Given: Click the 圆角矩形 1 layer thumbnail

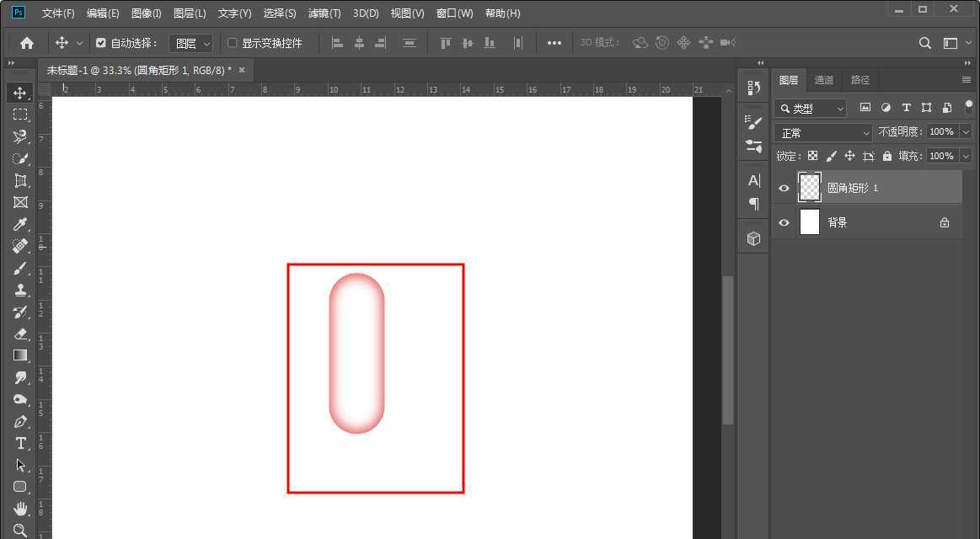Looking at the screenshot, I should coord(809,187).
